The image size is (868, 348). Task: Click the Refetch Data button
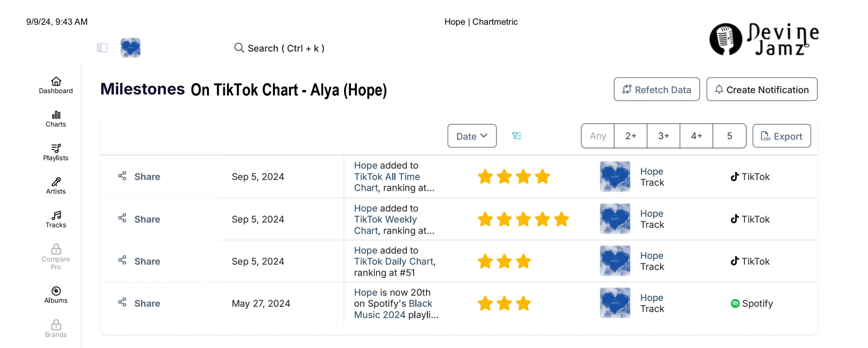pyautogui.click(x=656, y=89)
